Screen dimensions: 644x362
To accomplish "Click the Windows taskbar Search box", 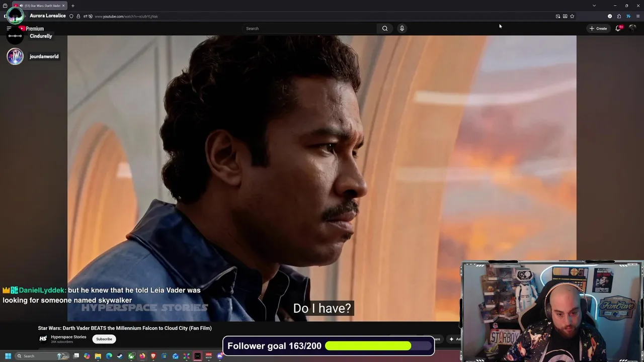I will point(41,356).
